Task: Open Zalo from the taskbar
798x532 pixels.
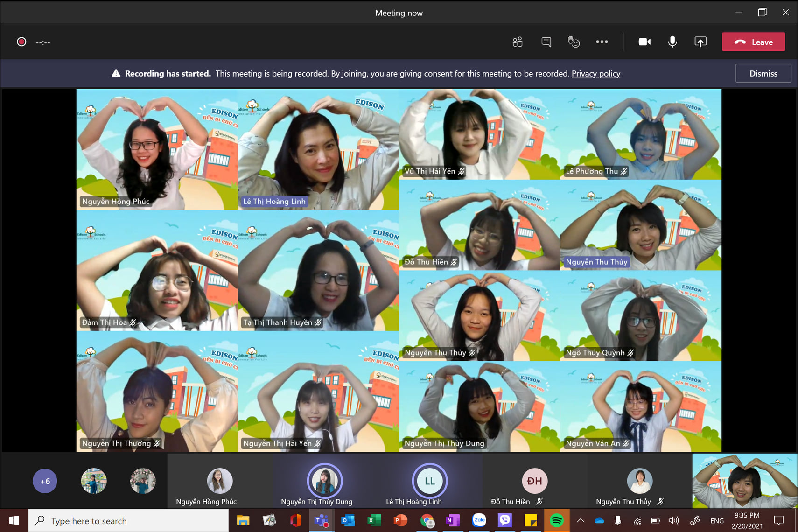Action: [x=479, y=520]
